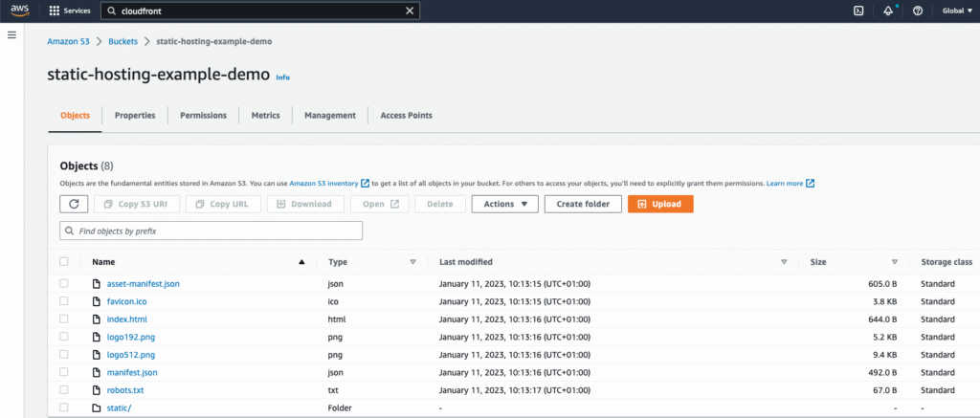Viewport: 980px width, 418px height.
Task: Click the file icon beside logo192.png
Action: click(97, 337)
